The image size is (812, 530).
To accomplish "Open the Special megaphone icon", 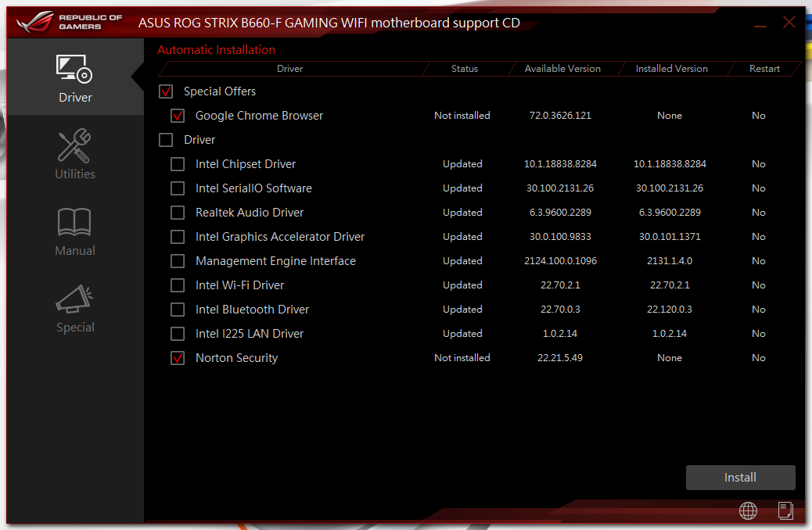I will click(75, 300).
